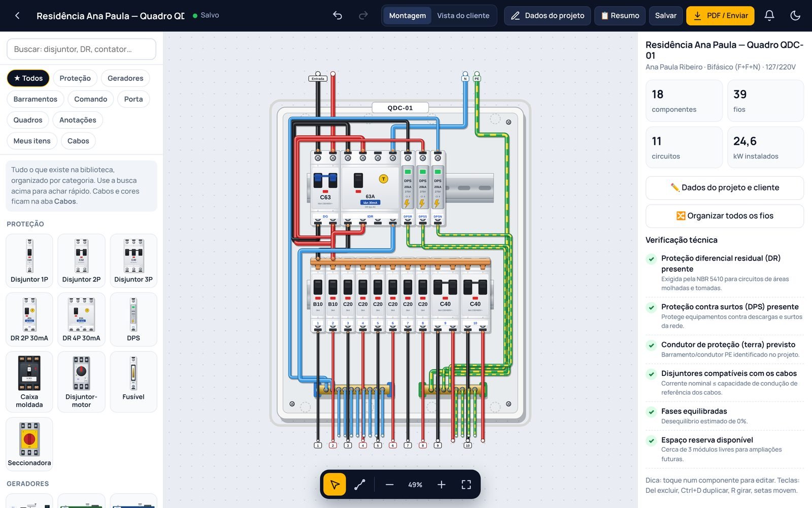Select the C63 main breaker on canvas

(325, 188)
